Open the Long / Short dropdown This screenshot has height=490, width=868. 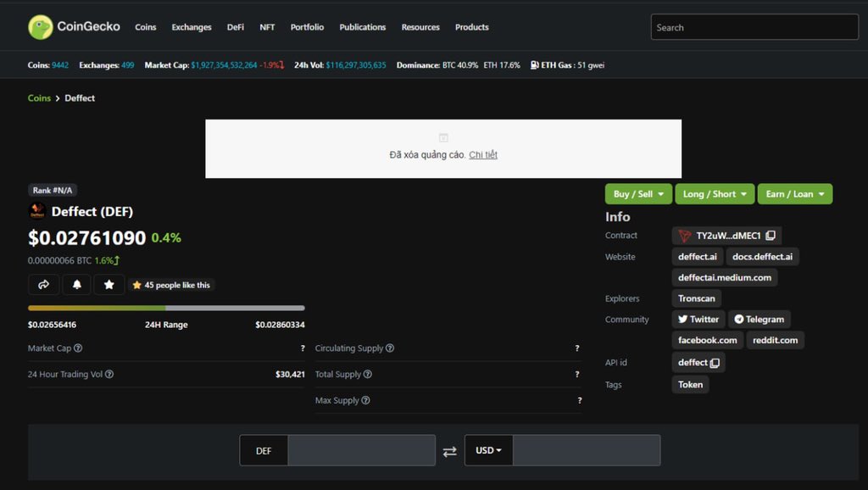point(715,194)
